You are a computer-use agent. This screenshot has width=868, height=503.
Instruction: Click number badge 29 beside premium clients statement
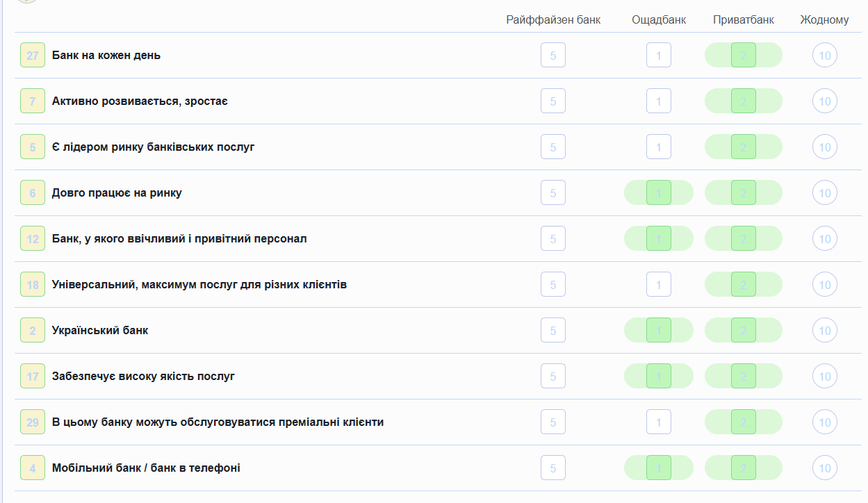(33, 422)
